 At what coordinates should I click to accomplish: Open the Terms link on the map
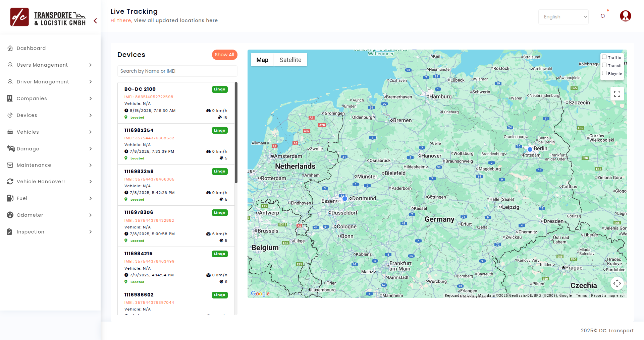(581, 295)
